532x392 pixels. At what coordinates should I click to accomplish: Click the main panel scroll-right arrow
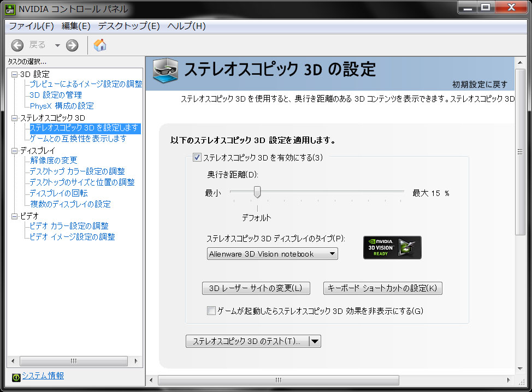click(x=509, y=380)
